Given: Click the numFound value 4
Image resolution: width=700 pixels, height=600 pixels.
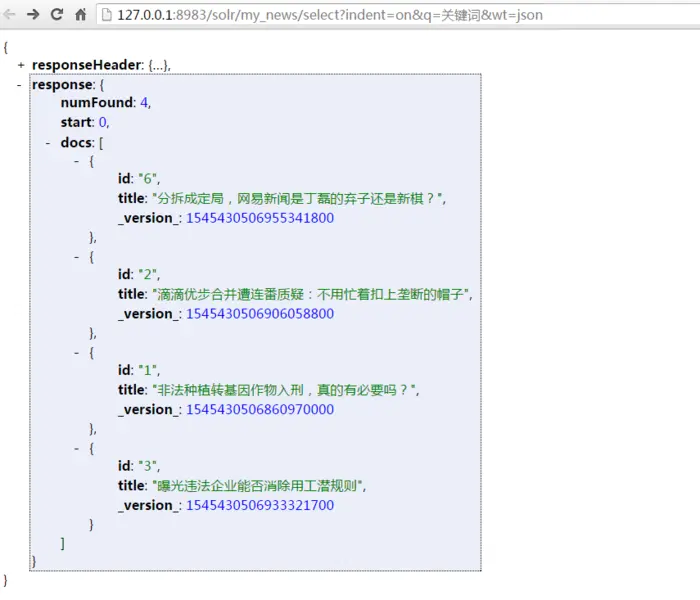Looking at the screenshot, I should tap(144, 103).
